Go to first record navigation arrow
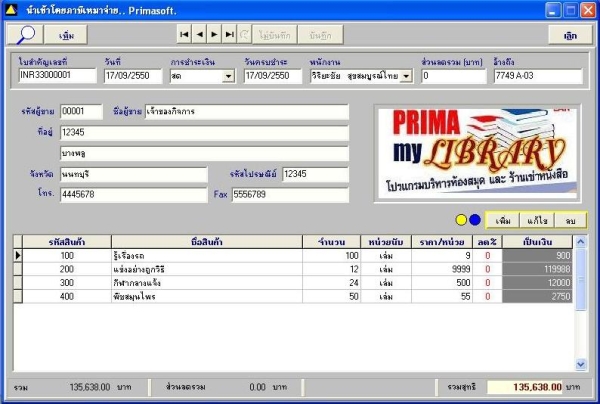 184,35
